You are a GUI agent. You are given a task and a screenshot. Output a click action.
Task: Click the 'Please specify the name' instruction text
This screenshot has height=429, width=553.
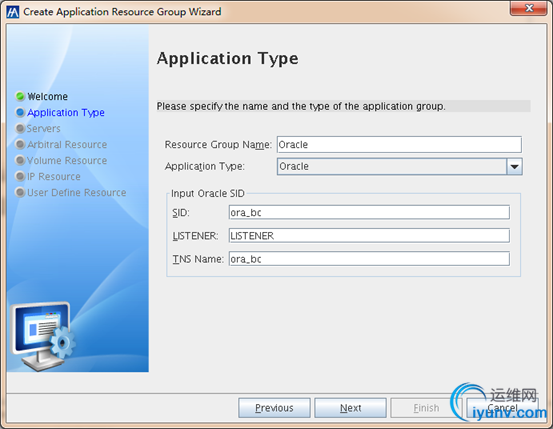pyautogui.click(x=301, y=106)
